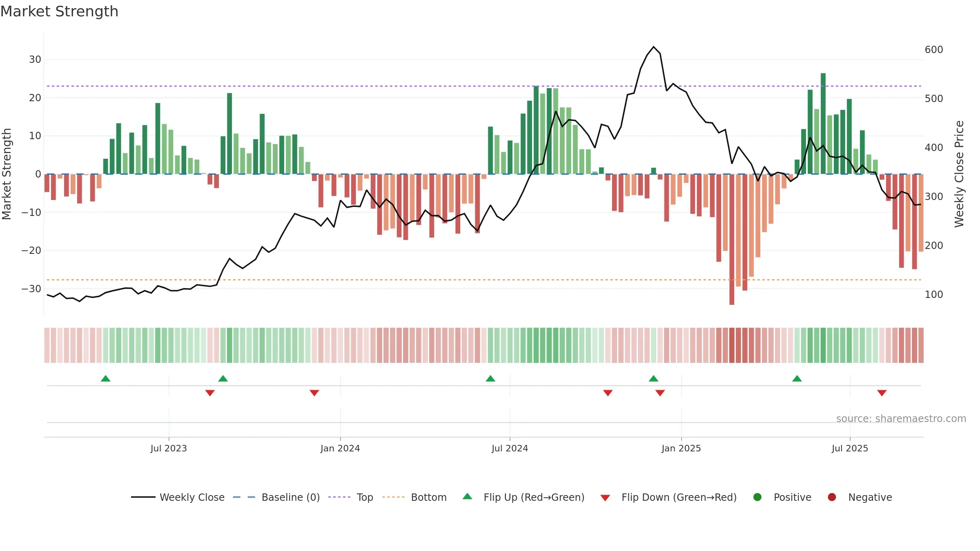
Task: Click the Market Strength chart title
Action: [59, 11]
